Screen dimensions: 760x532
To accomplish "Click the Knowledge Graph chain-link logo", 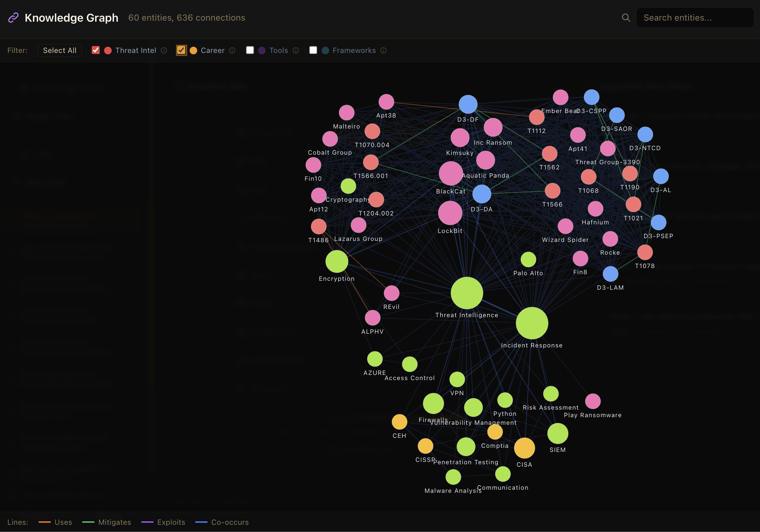I will click(x=13, y=17).
